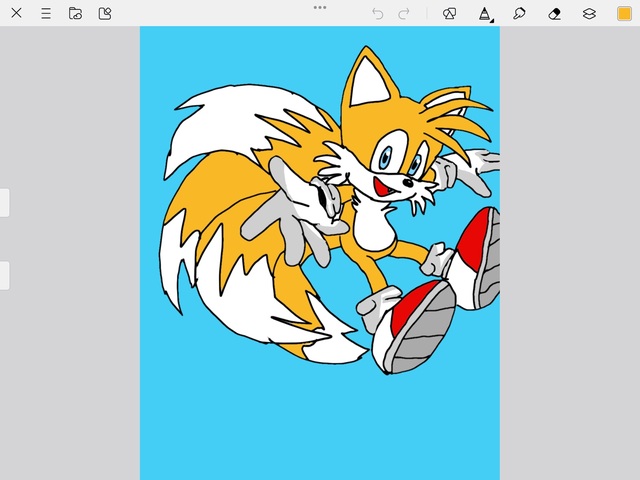Redo the last undone stroke

(x=404, y=13)
